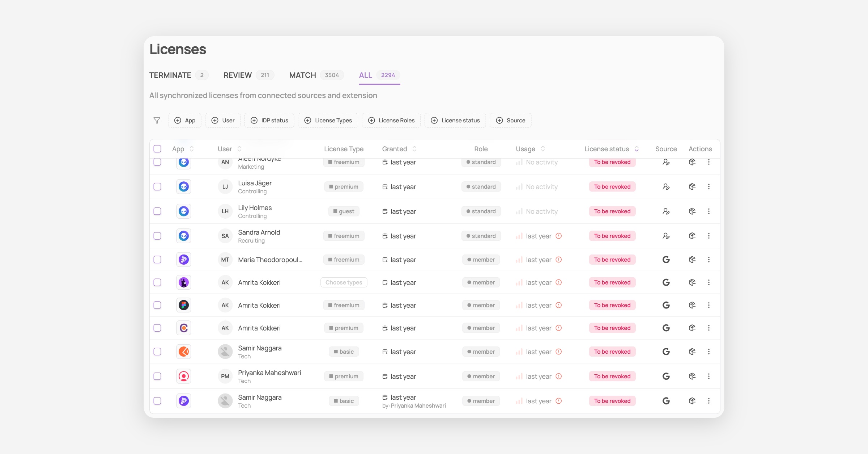Add a Source filter
868x454 pixels.
[510, 121]
